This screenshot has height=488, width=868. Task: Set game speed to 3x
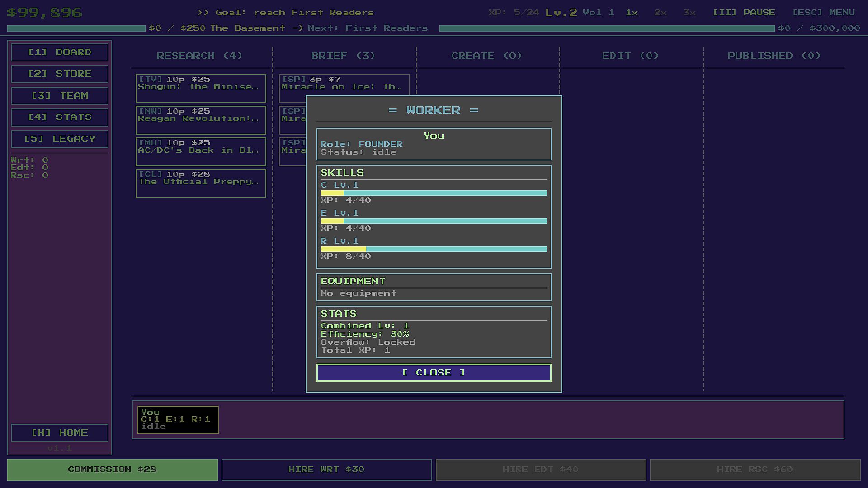pos(689,13)
